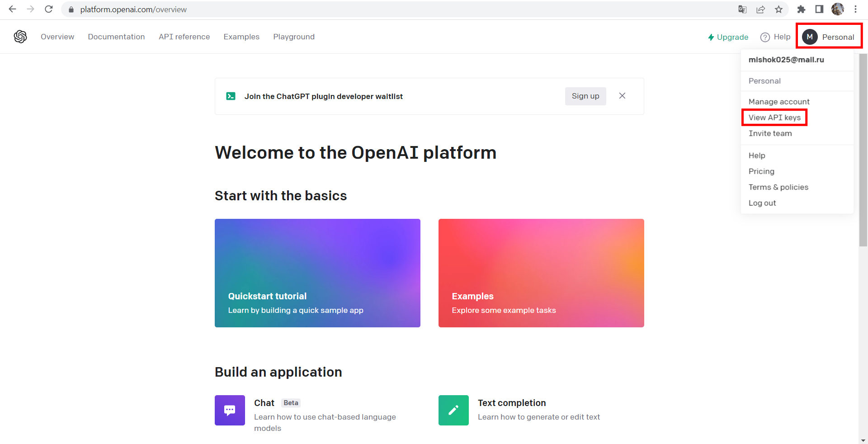This screenshot has height=444, width=868.
Task: Click the OpenAI logo icon
Action: click(x=20, y=37)
